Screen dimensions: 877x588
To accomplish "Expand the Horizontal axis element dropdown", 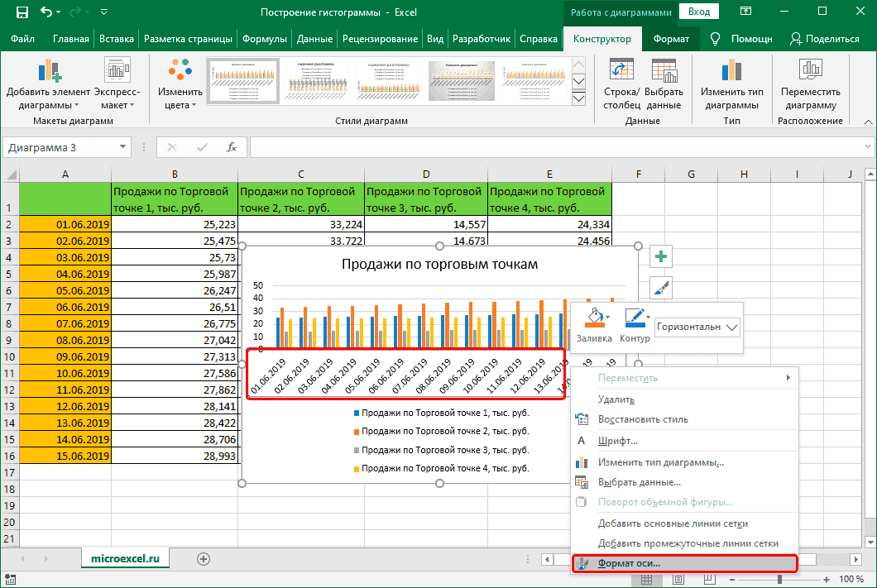I will click(x=731, y=327).
